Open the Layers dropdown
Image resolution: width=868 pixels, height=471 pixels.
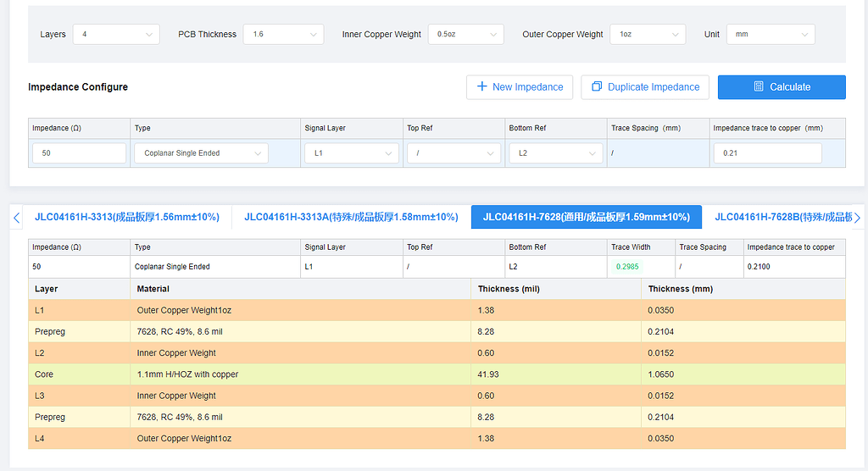pos(116,35)
